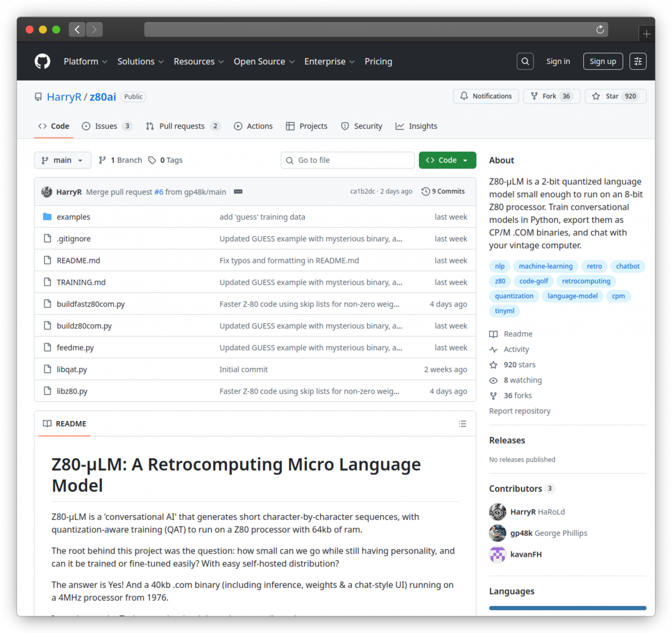This screenshot has width=672, height=633.
Task: Open the Pull requests tab
Action: point(182,126)
